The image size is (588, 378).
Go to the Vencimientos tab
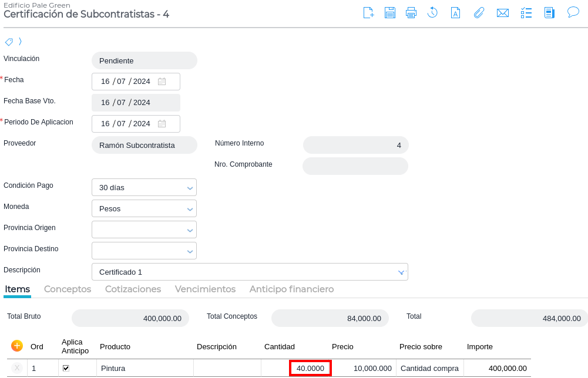coord(205,289)
